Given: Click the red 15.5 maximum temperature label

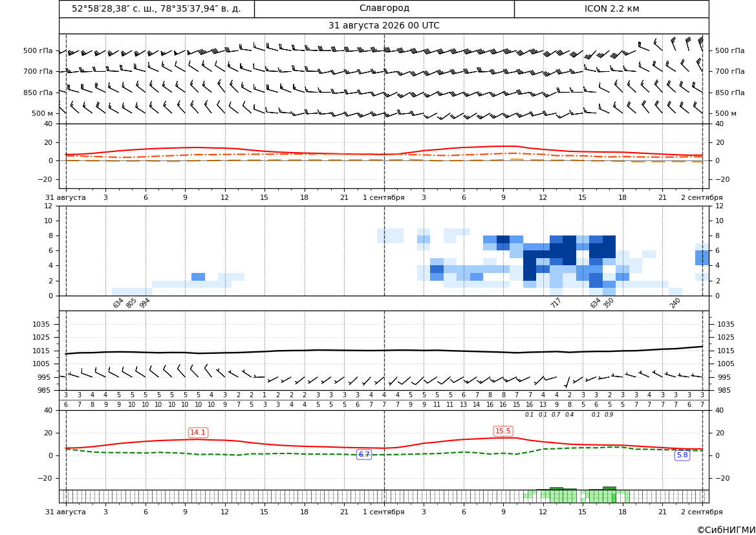Looking at the screenshot, I should click(x=503, y=431).
